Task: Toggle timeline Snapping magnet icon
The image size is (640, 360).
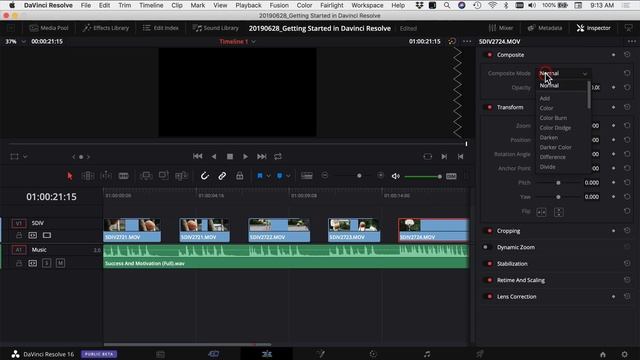Action: (x=204, y=176)
